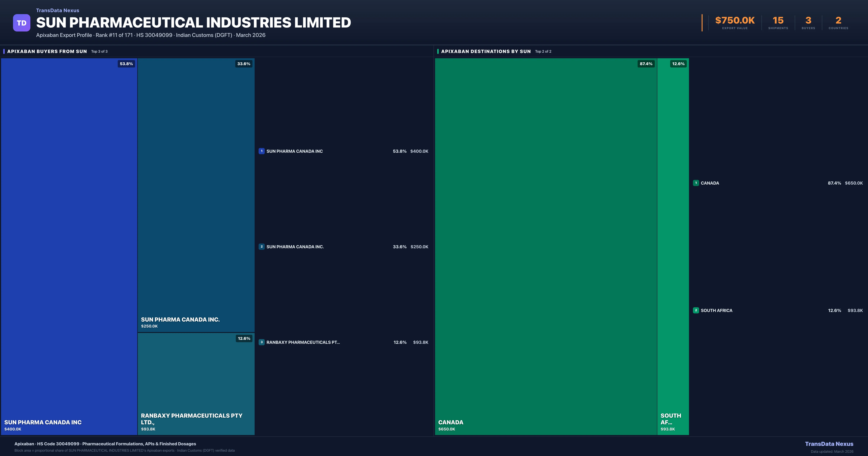Screen dimensions: 868x456
Task: Select the APIXABAN DESTINATIONS BY SUN section header
Action: point(486,51)
